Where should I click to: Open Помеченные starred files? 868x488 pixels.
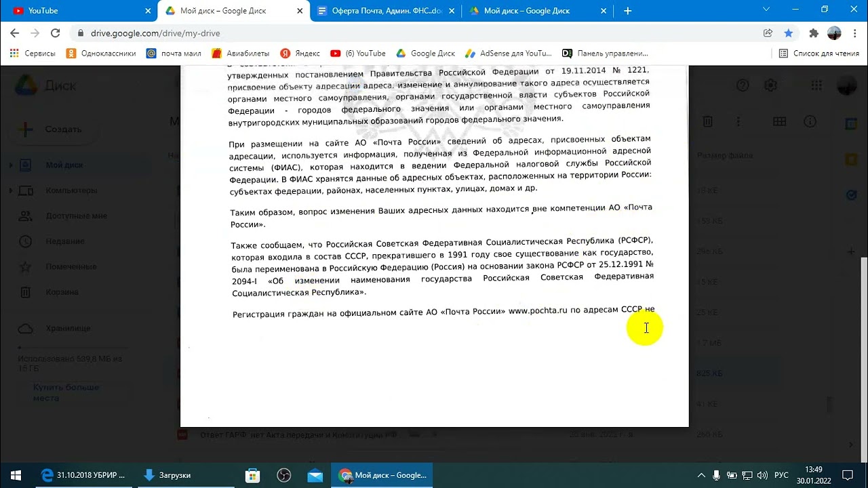[71, 266]
